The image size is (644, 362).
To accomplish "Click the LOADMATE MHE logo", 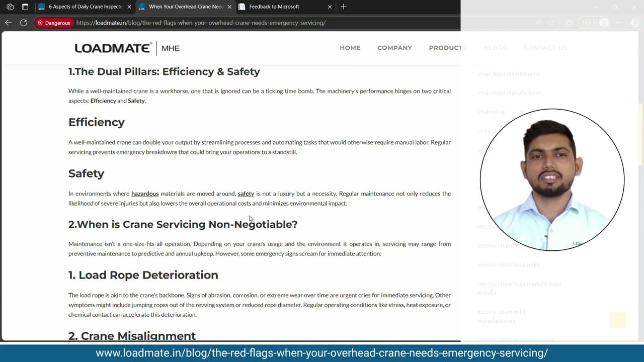I will pyautogui.click(x=127, y=48).
